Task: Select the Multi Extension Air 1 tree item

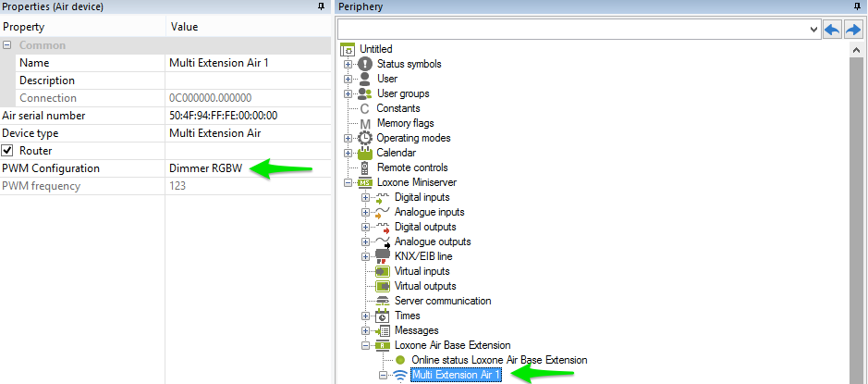Action: pos(456,375)
